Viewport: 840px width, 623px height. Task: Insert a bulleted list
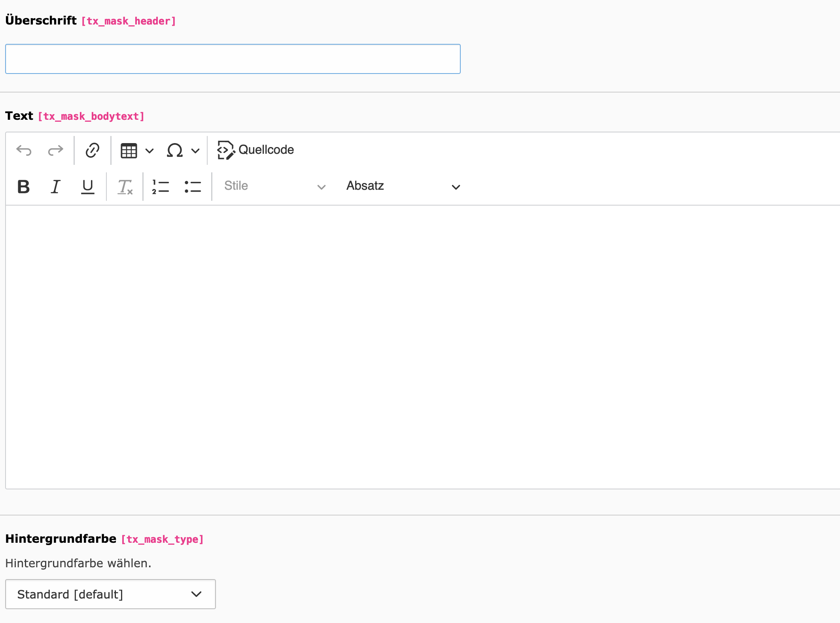[x=193, y=187]
